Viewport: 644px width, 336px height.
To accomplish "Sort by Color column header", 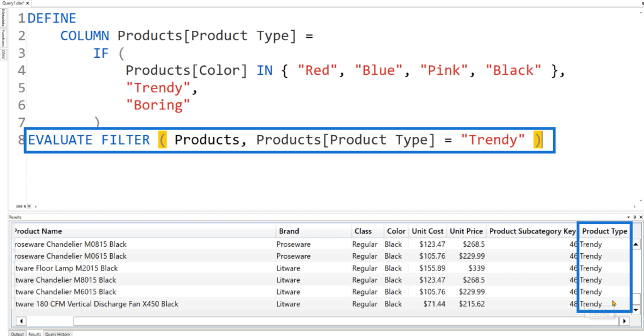I will coord(396,231).
